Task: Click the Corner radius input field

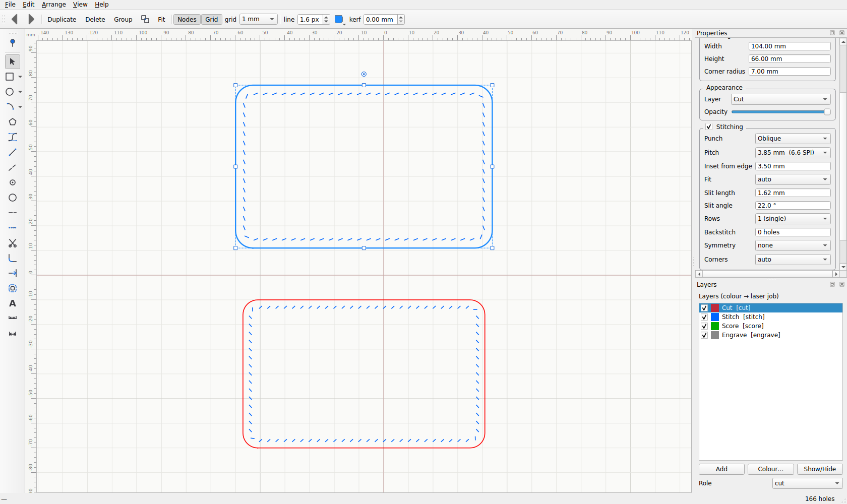Action: [x=790, y=72]
